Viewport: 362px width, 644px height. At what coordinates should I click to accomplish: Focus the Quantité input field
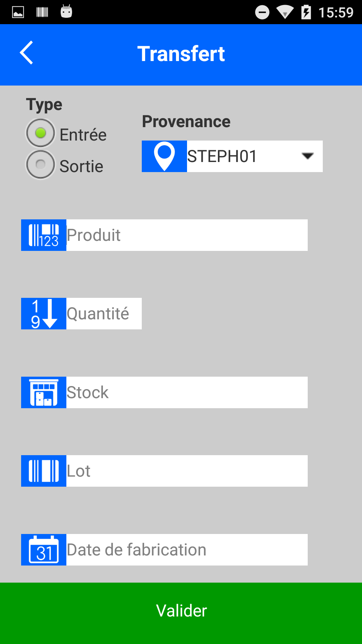104,314
